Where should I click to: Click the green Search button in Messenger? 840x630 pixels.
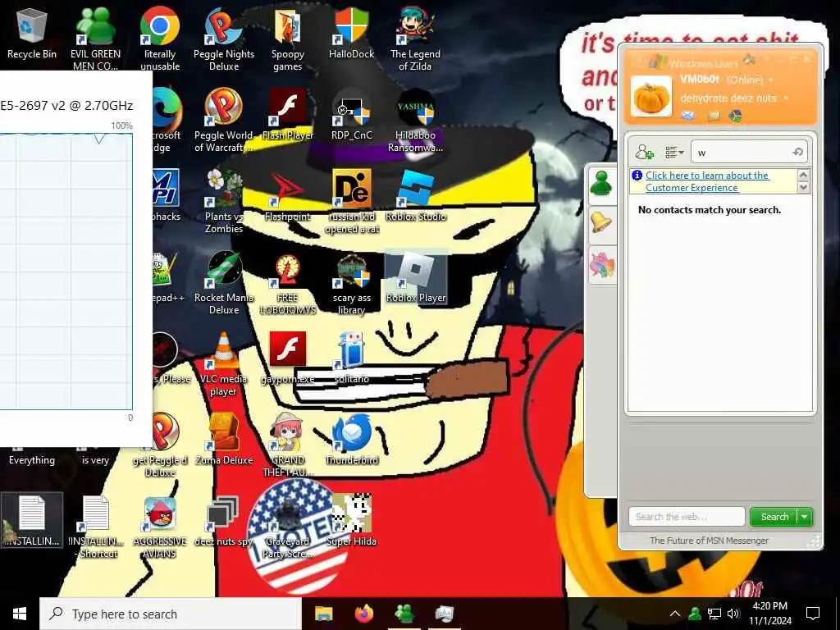pyautogui.click(x=774, y=517)
